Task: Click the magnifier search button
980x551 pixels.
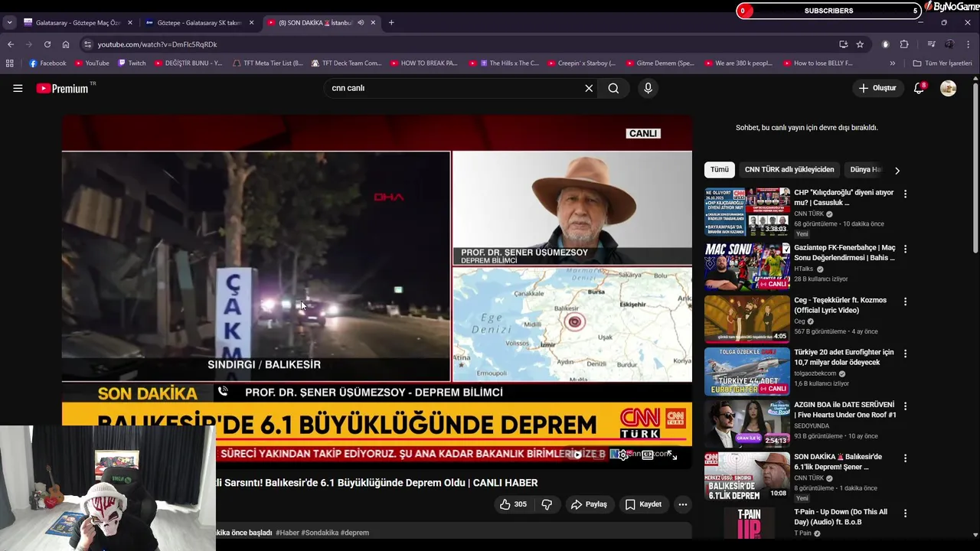Action: [613, 88]
